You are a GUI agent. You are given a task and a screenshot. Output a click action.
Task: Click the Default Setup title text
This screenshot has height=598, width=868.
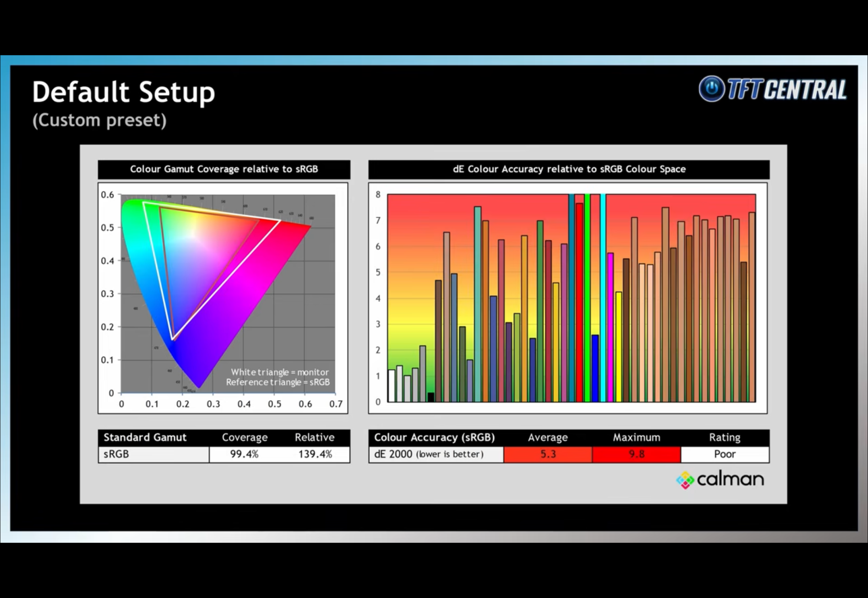point(124,92)
